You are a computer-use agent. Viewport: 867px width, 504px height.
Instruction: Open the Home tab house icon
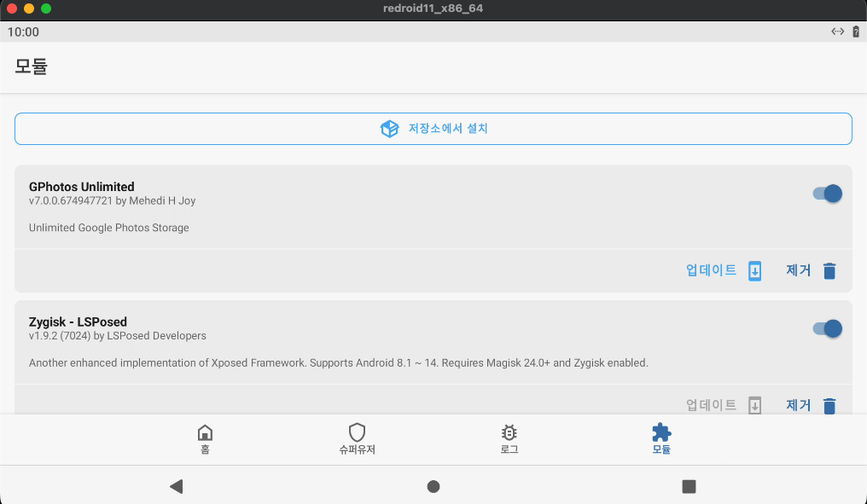205,432
